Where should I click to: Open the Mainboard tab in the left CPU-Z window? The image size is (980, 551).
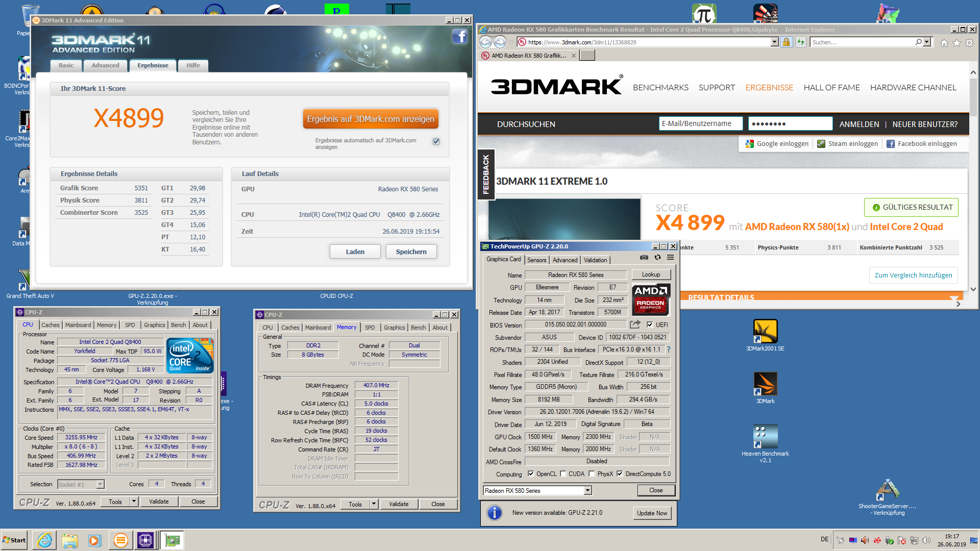78,325
